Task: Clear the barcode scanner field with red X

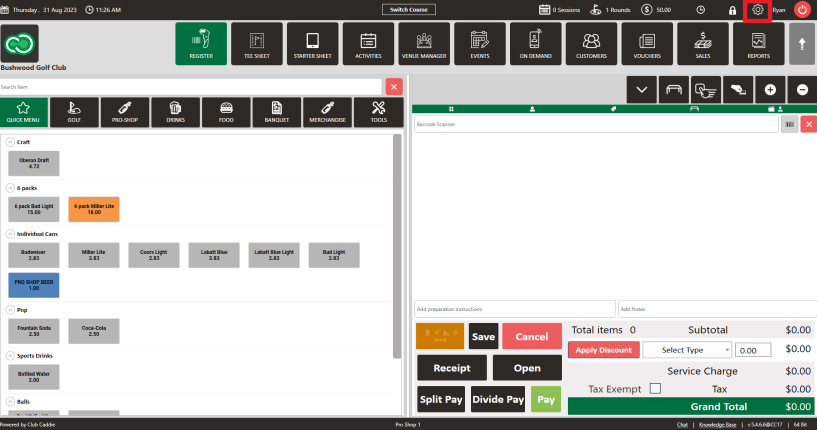Action: (809, 124)
